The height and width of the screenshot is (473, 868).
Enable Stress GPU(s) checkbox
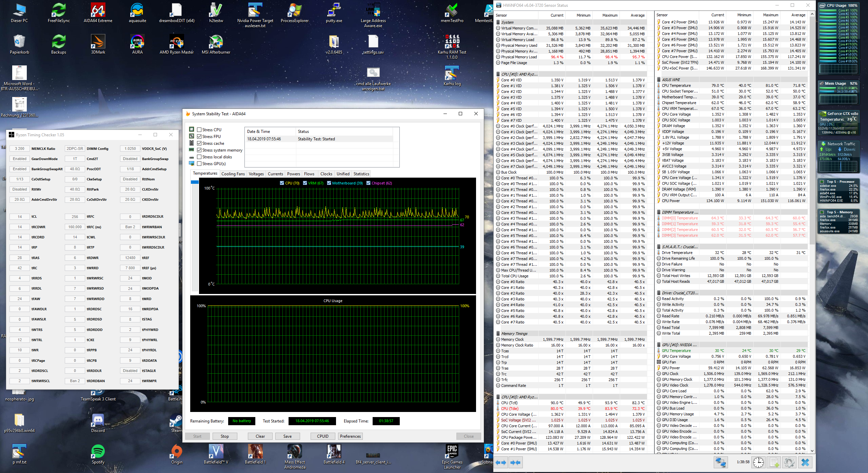tap(199, 164)
